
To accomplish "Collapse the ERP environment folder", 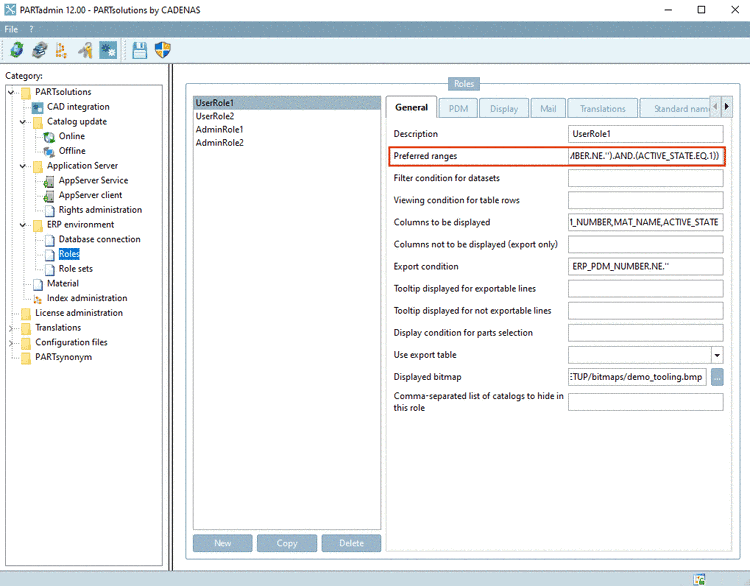I will (22, 225).
